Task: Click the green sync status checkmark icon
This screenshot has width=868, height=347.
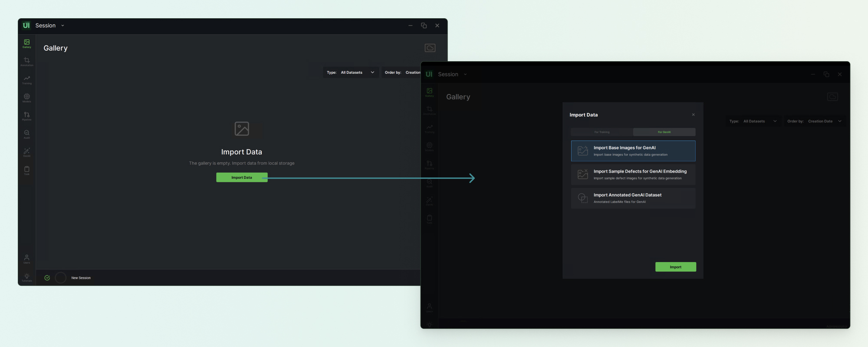Action: (47, 278)
